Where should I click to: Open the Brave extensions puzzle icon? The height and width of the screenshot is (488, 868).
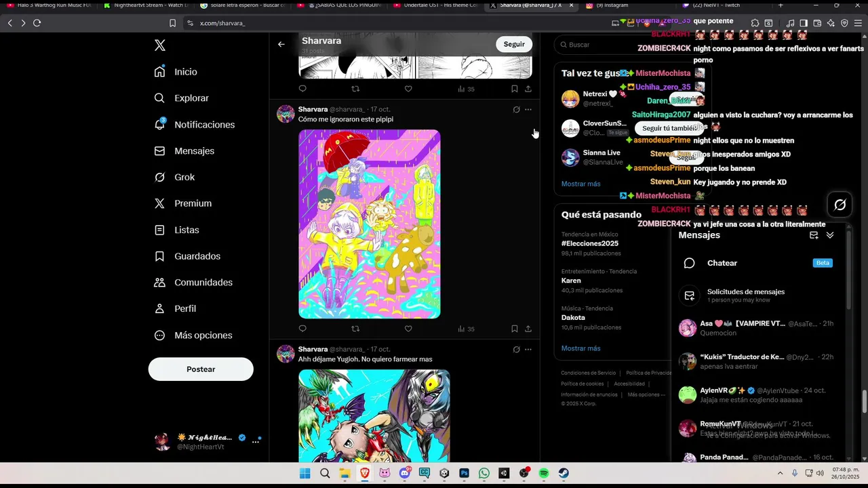(755, 23)
